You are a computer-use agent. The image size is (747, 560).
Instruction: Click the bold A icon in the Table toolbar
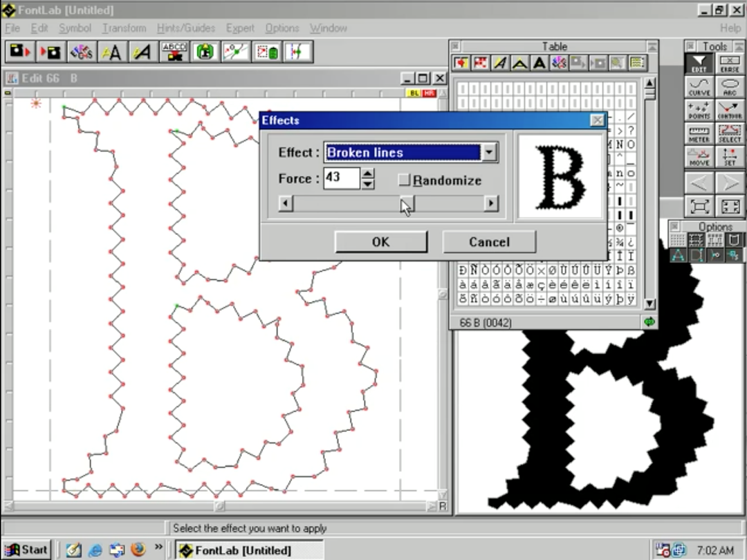(539, 63)
